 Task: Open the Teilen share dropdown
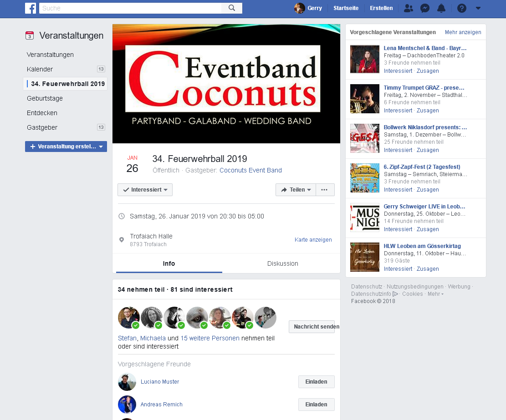tap(296, 190)
